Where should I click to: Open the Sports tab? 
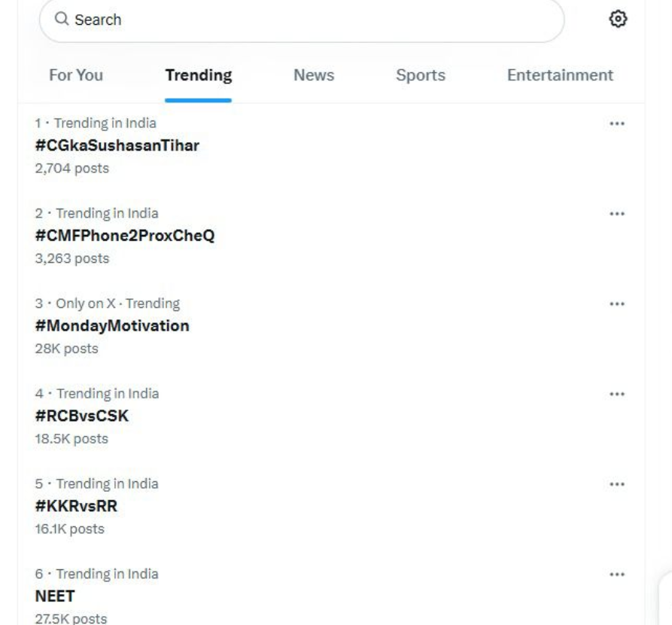[x=421, y=75]
